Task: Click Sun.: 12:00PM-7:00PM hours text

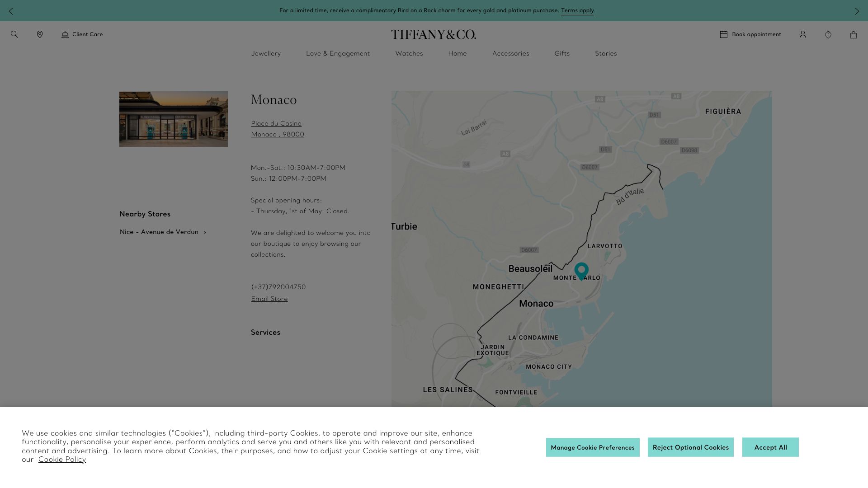Action: 288,178
